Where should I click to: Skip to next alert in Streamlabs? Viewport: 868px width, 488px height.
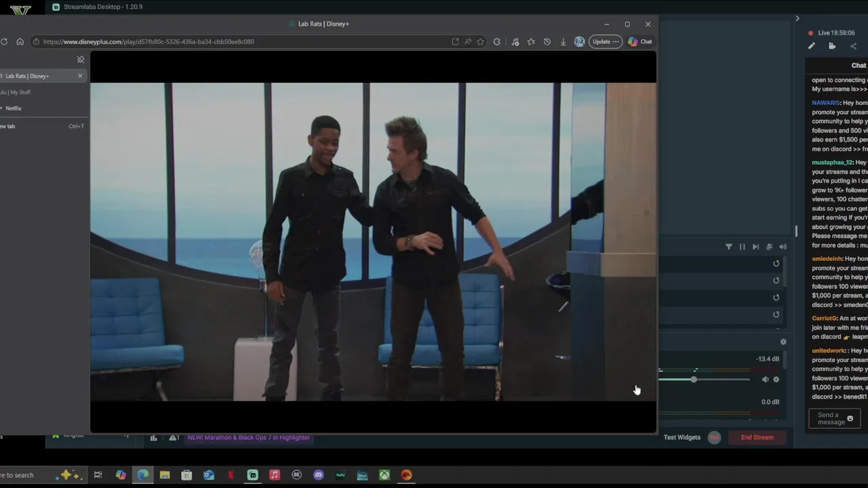click(755, 247)
